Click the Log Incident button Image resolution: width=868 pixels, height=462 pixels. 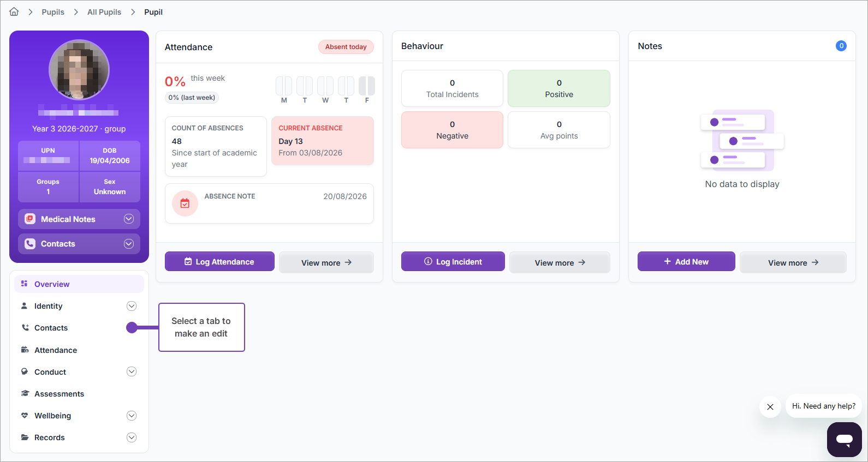(453, 261)
